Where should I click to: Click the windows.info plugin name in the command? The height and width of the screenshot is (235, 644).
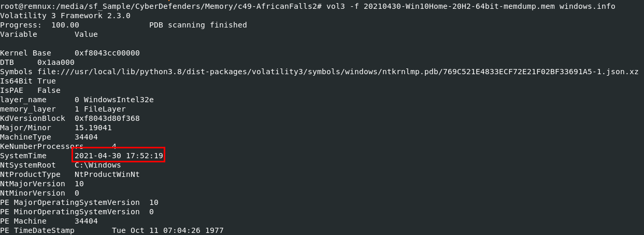pos(587,6)
